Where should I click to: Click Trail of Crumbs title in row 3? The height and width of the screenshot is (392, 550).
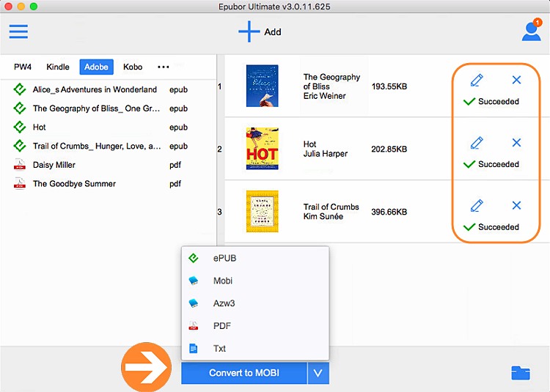coord(331,207)
